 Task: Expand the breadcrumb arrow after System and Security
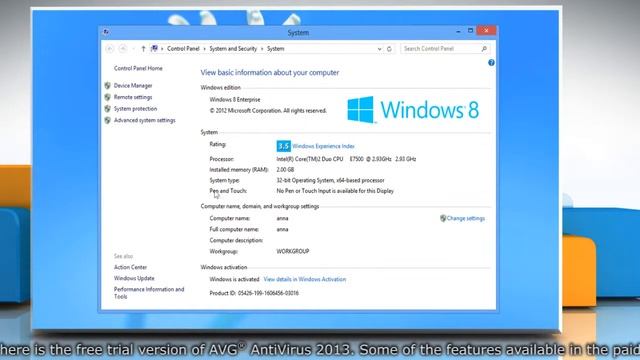coord(262,49)
